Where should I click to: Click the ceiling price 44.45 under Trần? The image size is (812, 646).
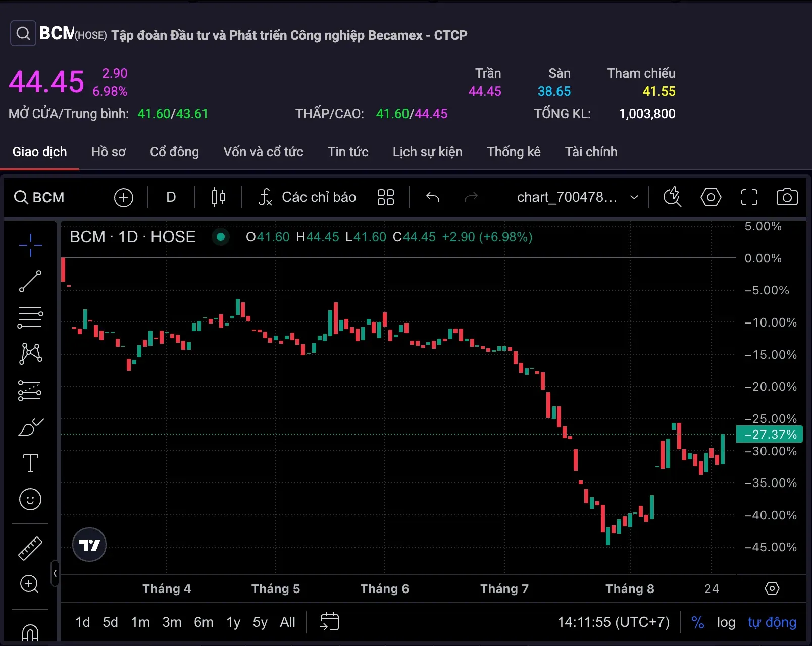[x=485, y=91]
